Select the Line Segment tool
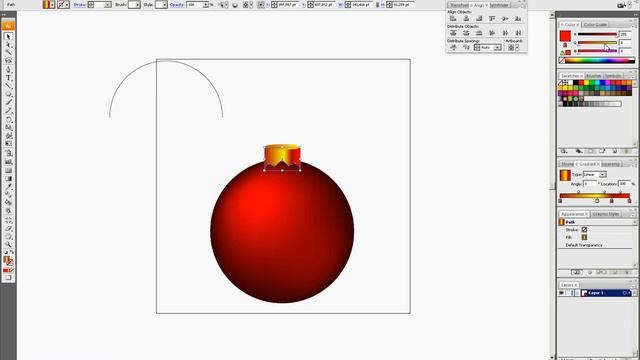Viewport: 640px width, 360px height. (8, 86)
